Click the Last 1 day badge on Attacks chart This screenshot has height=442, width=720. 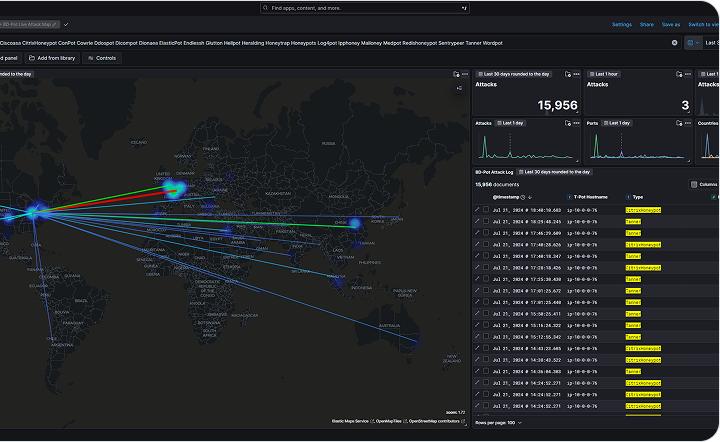[x=510, y=123]
